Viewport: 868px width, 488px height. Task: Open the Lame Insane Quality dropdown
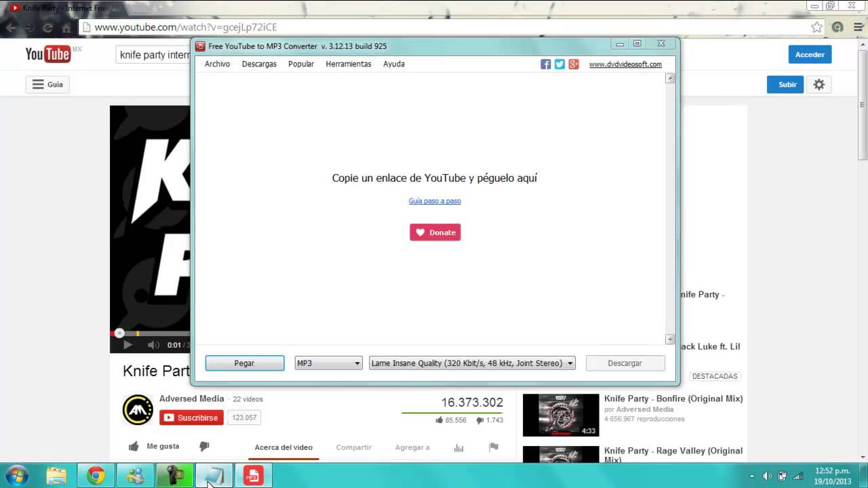click(x=472, y=363)
